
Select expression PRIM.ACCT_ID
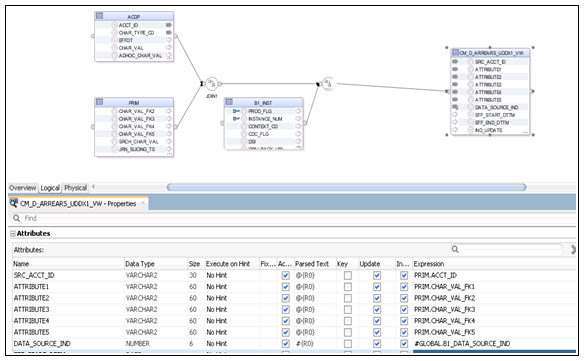click(x=435, y=275)
